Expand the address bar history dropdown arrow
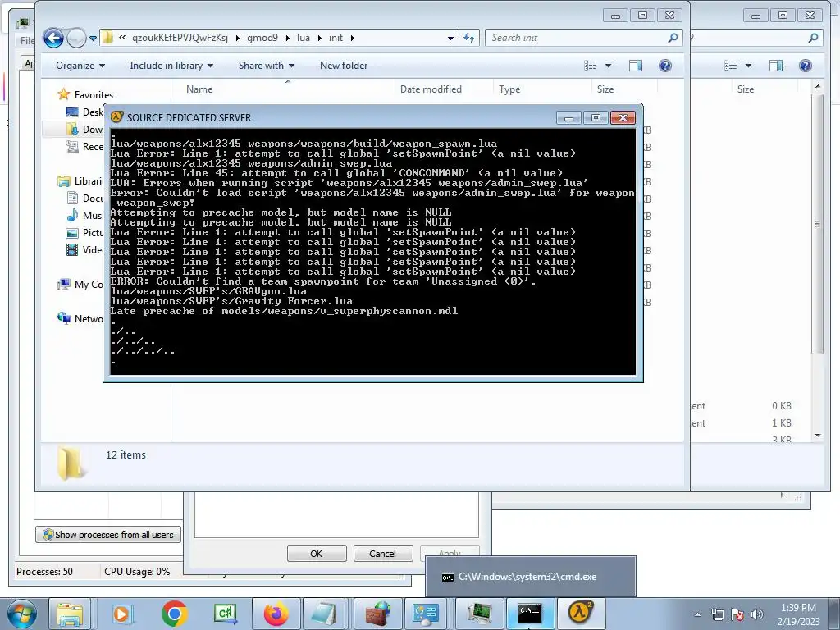 [x=450, y=38]
